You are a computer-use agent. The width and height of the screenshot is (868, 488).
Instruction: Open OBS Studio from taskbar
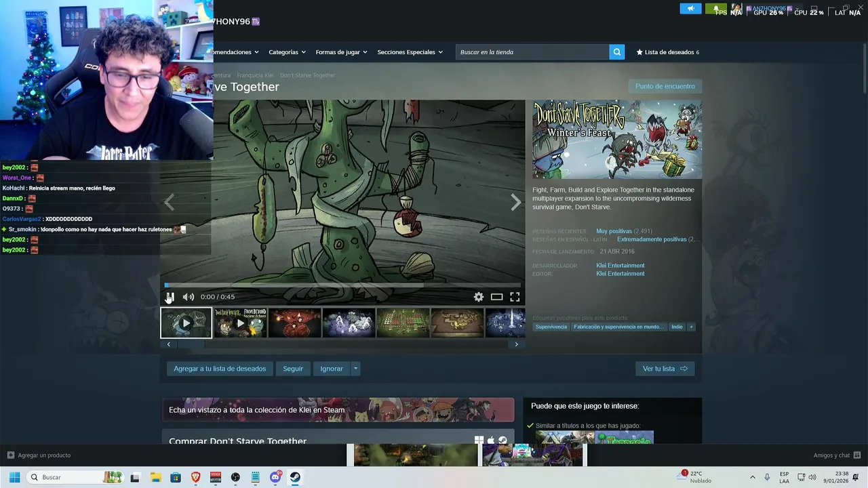235,477
